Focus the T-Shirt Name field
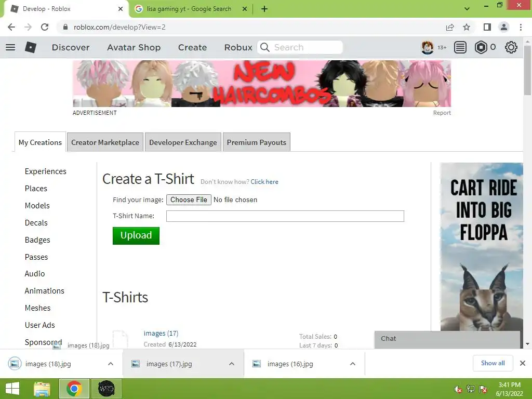 pos(285,216)
